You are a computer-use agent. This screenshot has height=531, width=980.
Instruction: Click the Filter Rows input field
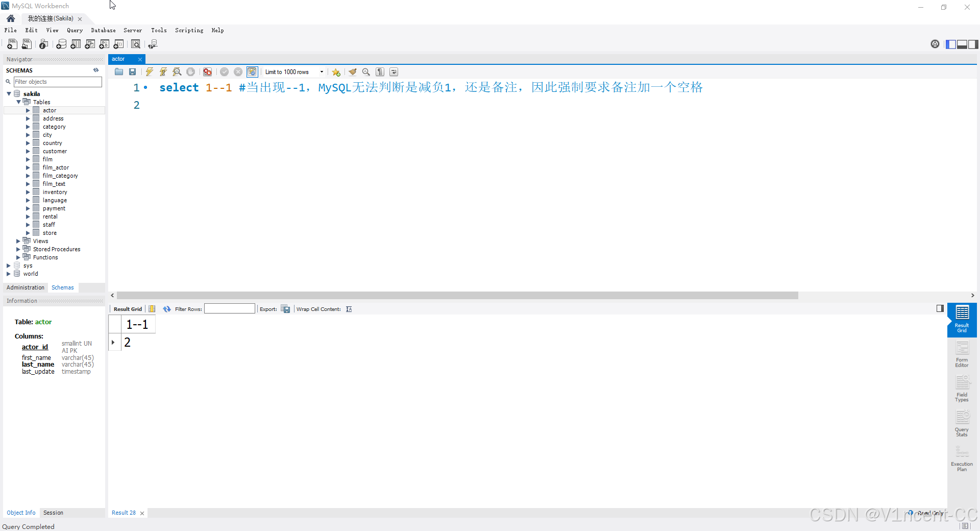tap(230, 309)
